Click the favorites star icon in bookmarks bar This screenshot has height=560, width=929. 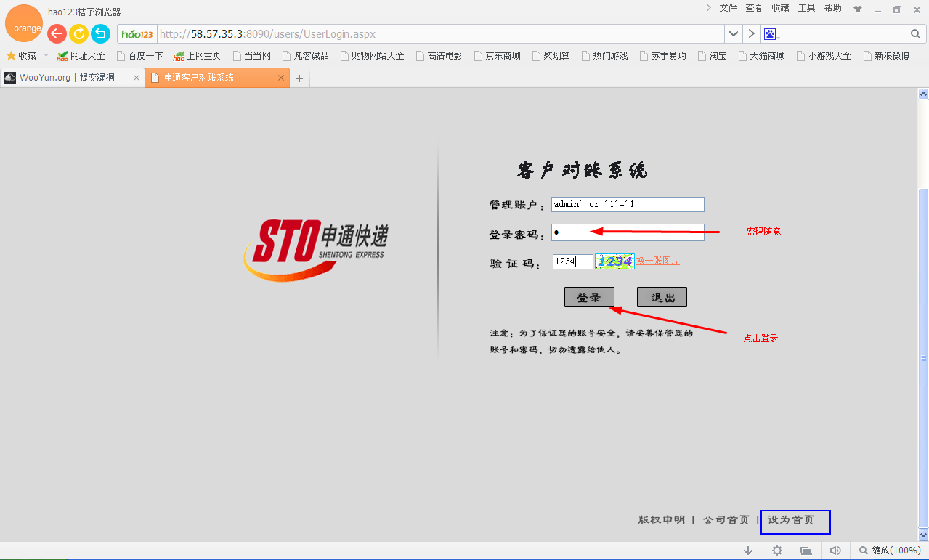pos(11,55)
